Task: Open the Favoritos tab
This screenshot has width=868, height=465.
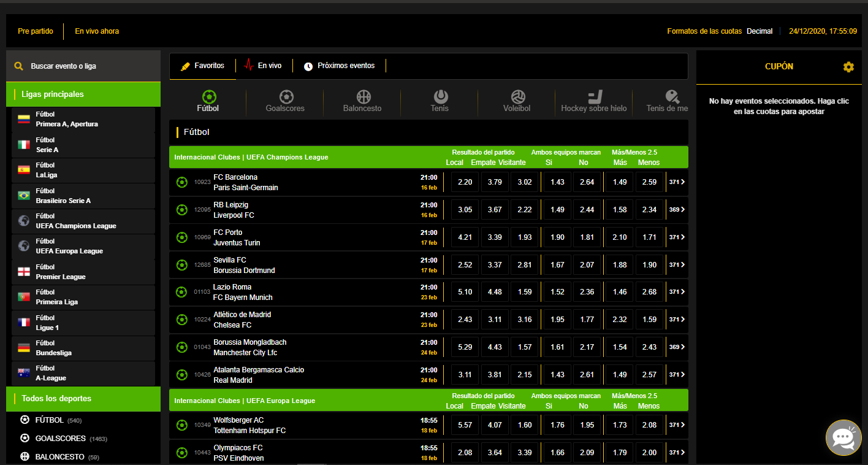Action: 203,66
